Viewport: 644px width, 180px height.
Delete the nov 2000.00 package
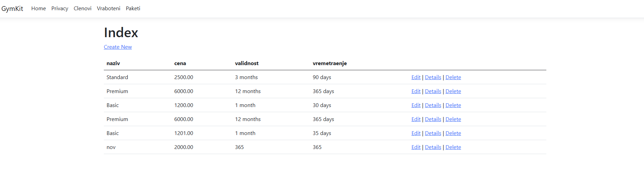pos(453,147)
